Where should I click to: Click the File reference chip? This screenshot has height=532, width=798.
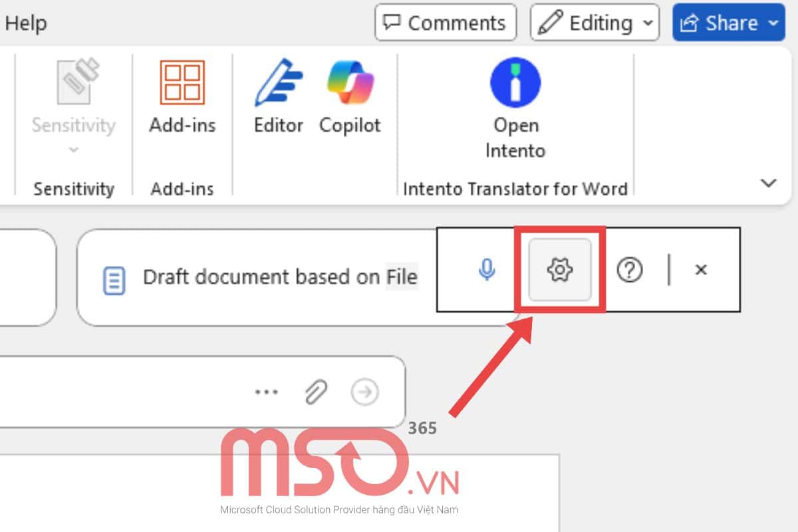(402, 277)
